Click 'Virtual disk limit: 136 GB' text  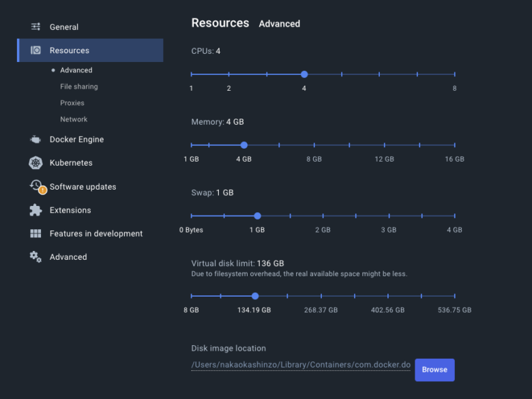(237, 263)
